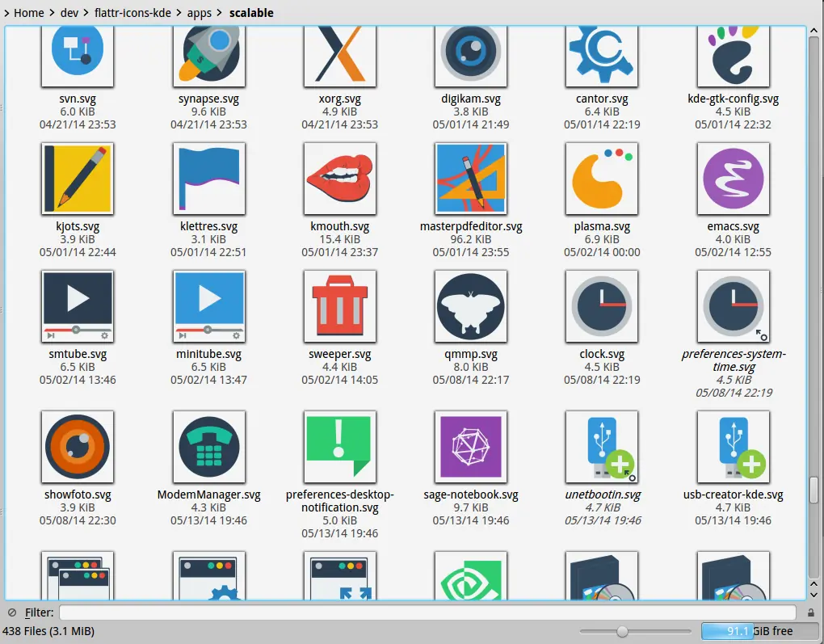Click the Filter text input field
This screenshot has width=824, height=644.
[x=427, y=612]
